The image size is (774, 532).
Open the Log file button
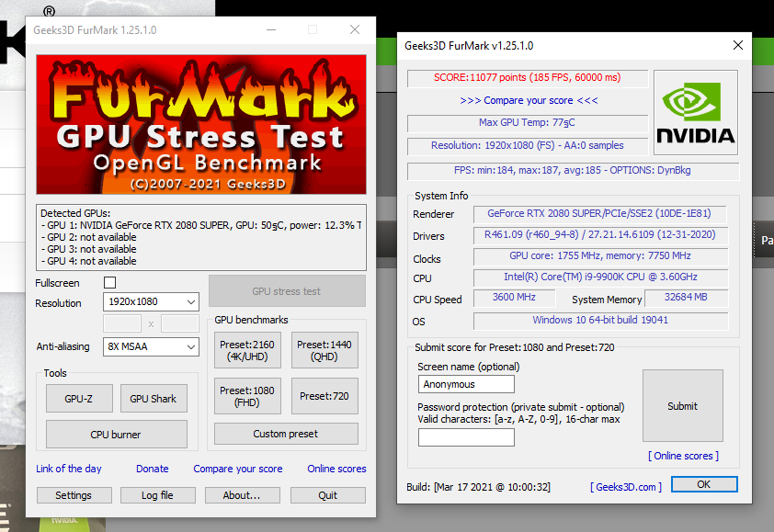click(158, 495)
